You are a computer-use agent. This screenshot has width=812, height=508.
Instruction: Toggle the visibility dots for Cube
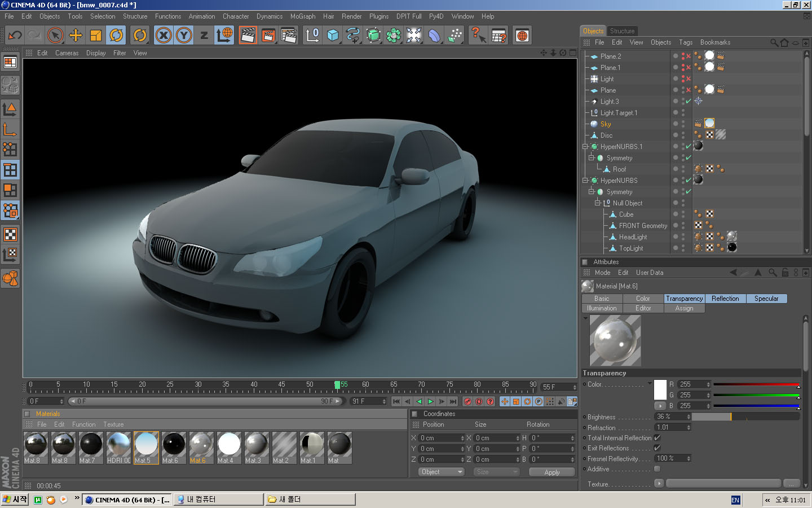[683, 214]
